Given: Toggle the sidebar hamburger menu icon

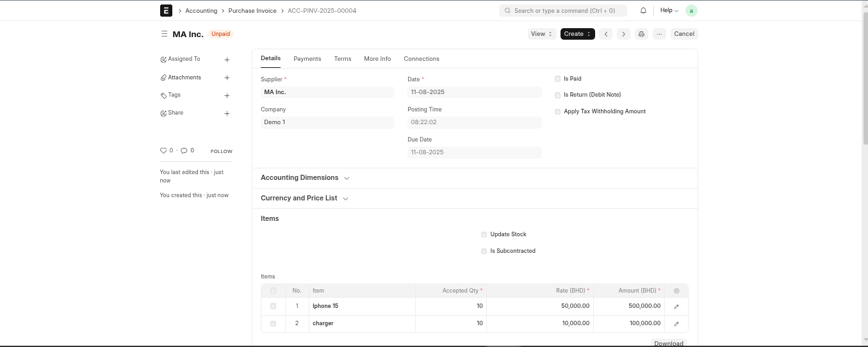Looking at the screenshot, I should click(x=164, y=34).
